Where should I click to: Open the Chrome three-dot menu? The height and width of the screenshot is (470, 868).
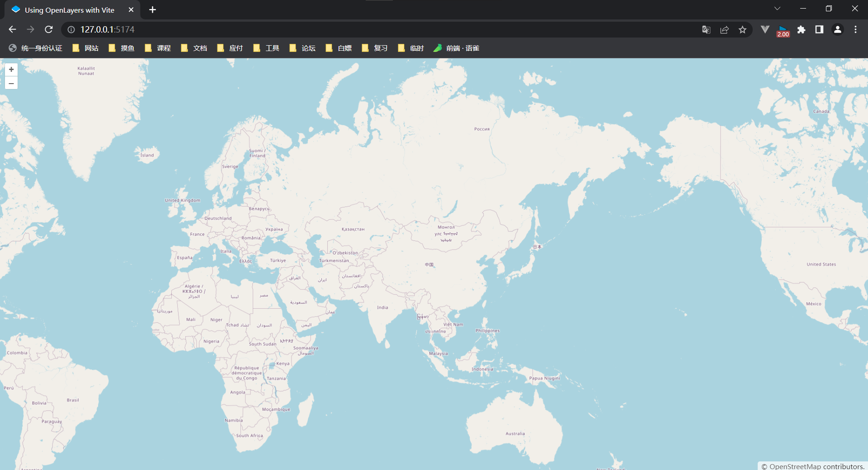point(855,29)
